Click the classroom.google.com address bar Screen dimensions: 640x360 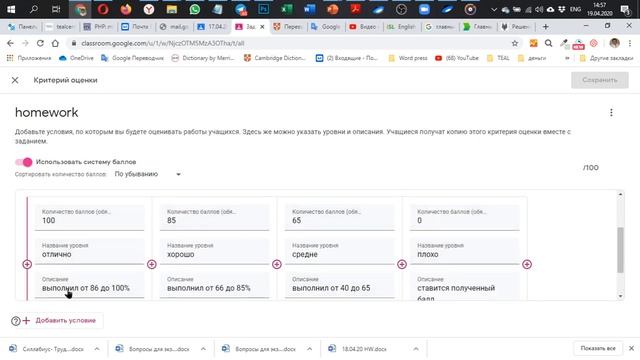(x=286, y=43)
